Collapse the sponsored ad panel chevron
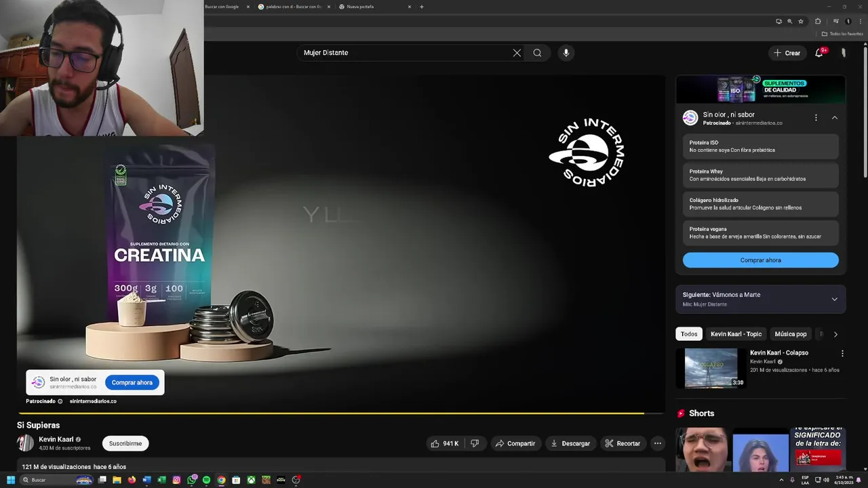This screenshot has width=868, height=488. pos(835,118)
